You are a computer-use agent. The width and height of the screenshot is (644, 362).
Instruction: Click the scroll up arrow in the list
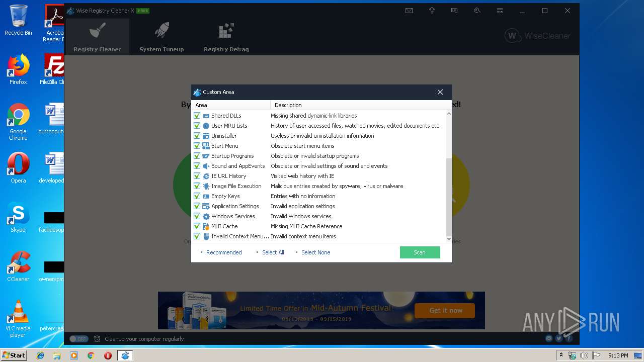coord(449,114)
